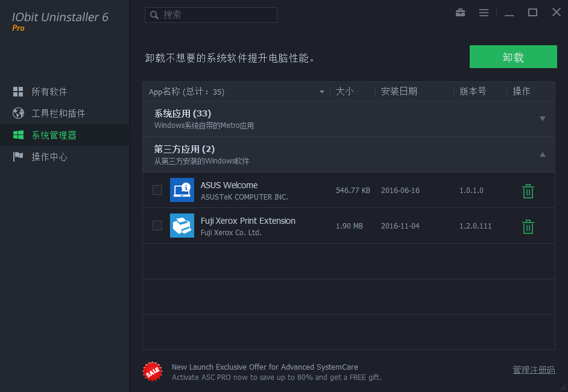Click the search magnifier icon
568x392 pixels.
[154, 15]
